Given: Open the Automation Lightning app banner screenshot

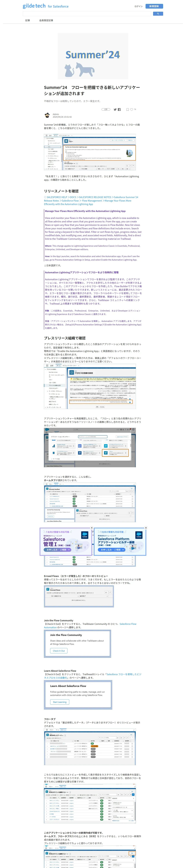Looking at the screenshot, I should click(90, 152).
